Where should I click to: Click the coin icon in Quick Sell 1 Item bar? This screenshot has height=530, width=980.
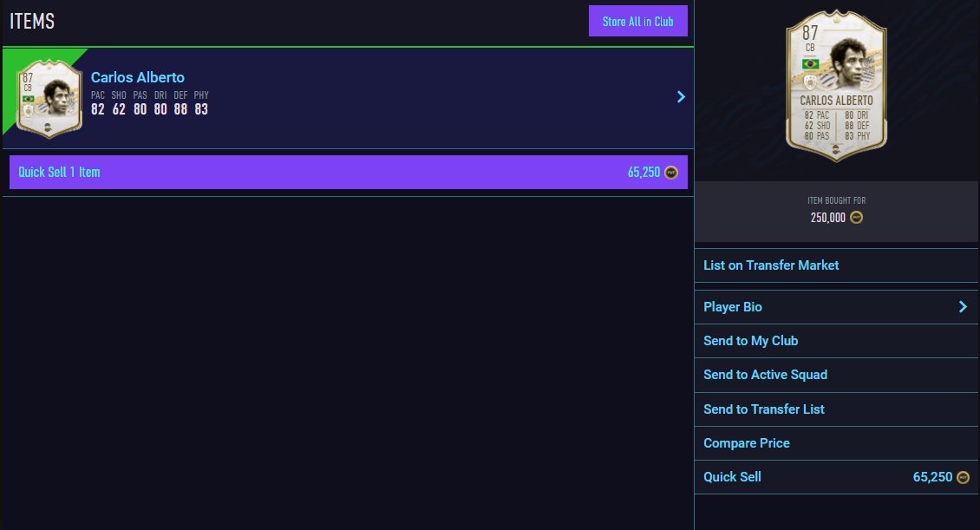click(x=670, y=173)
